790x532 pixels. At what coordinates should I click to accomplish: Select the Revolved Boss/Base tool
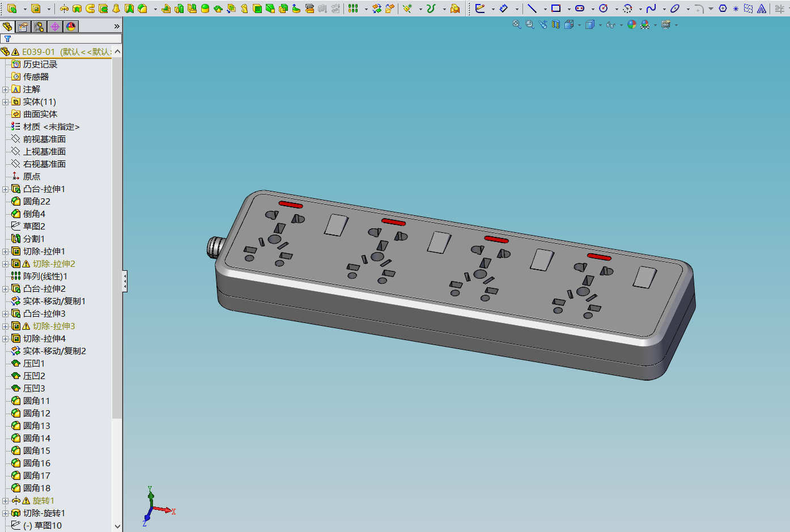(64, 8)
